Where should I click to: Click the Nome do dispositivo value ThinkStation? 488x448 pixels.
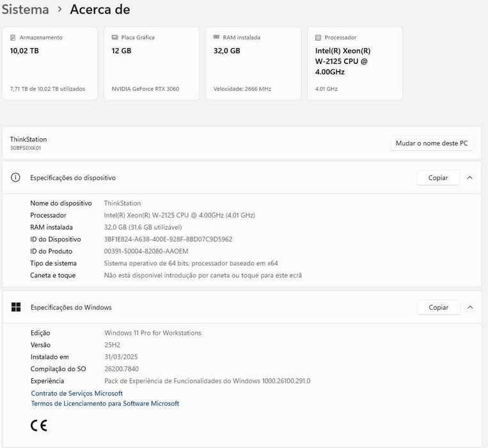pos(122,204)
